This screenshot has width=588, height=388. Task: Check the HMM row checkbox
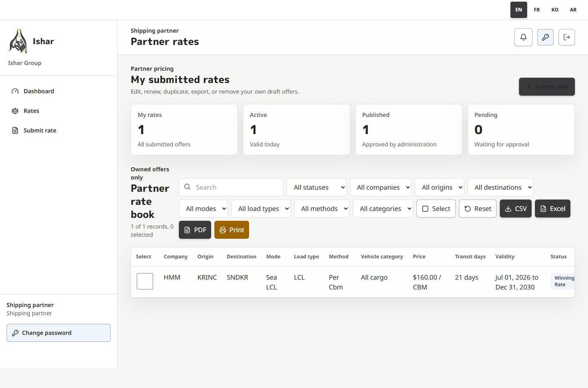pyautogui.click(x=145, y=281)
